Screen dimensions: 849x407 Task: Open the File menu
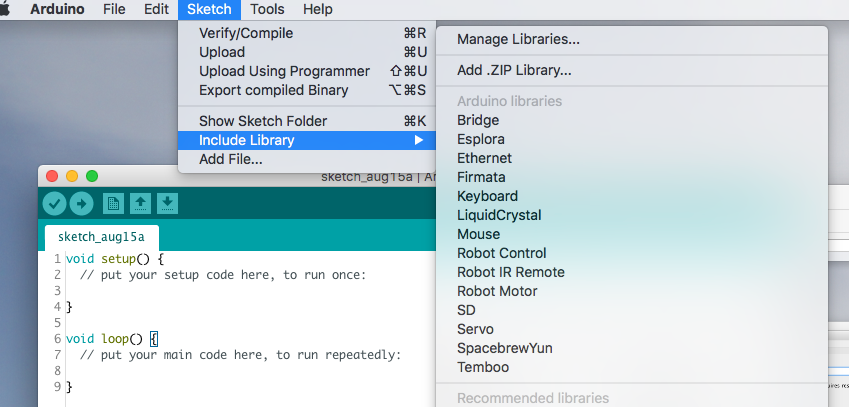[114, 9]
